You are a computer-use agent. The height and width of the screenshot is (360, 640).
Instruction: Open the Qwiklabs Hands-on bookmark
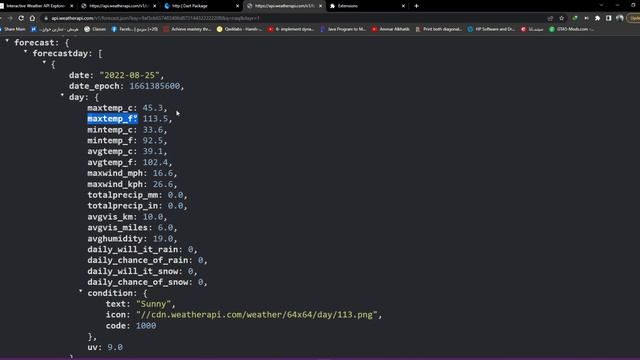pyautogui.click(x=240, y=29)
